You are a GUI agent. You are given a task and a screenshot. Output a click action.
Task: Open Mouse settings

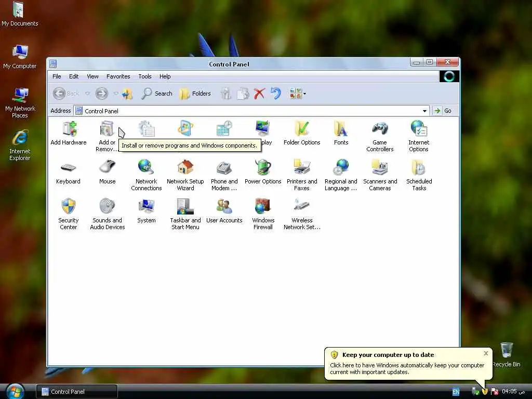(x=107, y=172)
